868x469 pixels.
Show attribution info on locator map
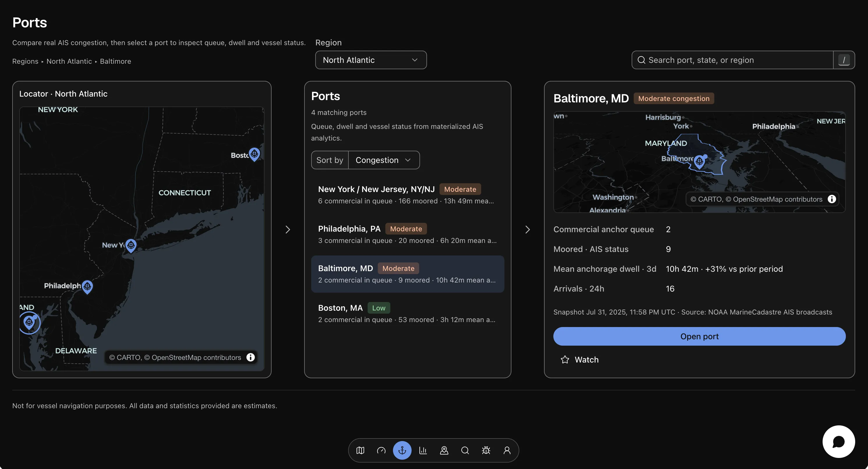[x=250, y=357]
